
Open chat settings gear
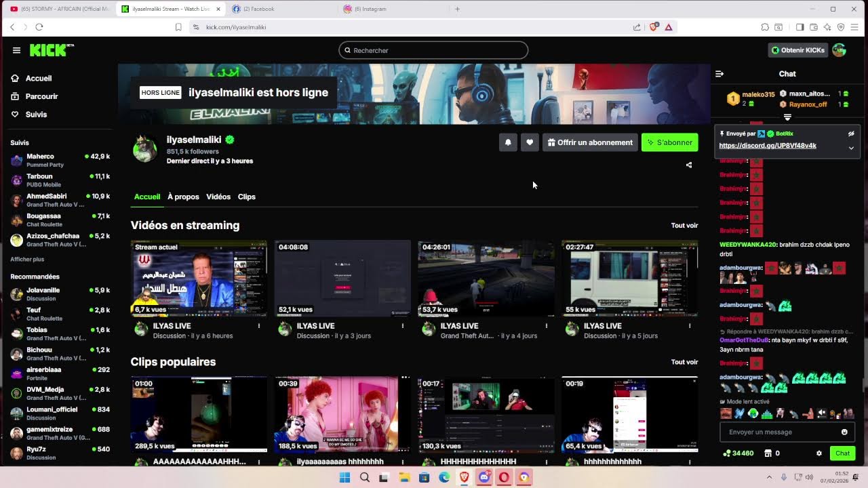coord(819,453)
